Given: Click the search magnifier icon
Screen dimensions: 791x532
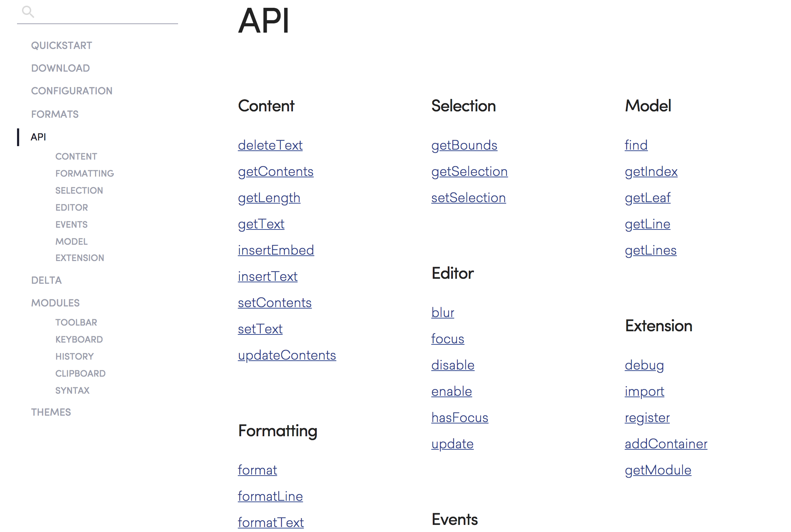Looking at the screenshot, I should pyautogui.click(x=28, y=12).
